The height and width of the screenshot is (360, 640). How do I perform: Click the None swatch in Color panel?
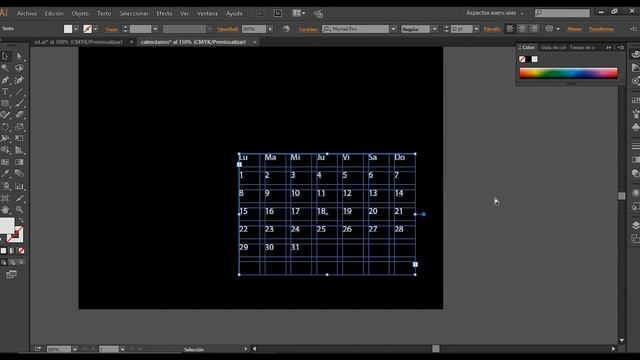tap(522, 59)
